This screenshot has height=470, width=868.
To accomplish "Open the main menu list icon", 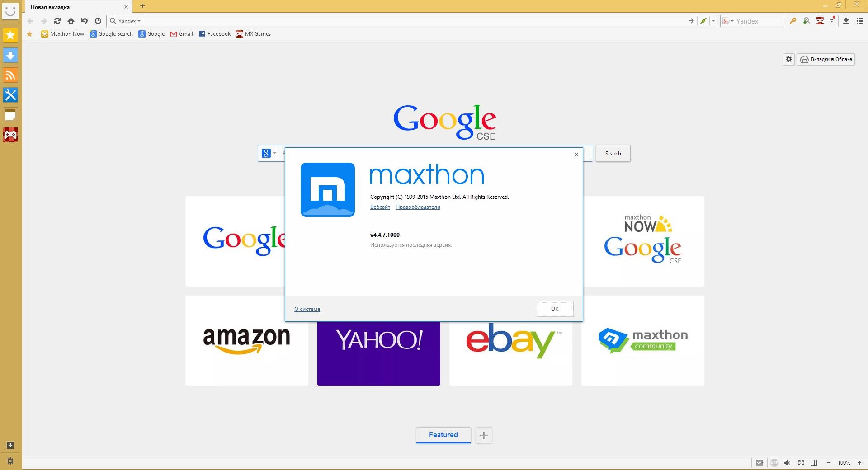I will (860, 21).
